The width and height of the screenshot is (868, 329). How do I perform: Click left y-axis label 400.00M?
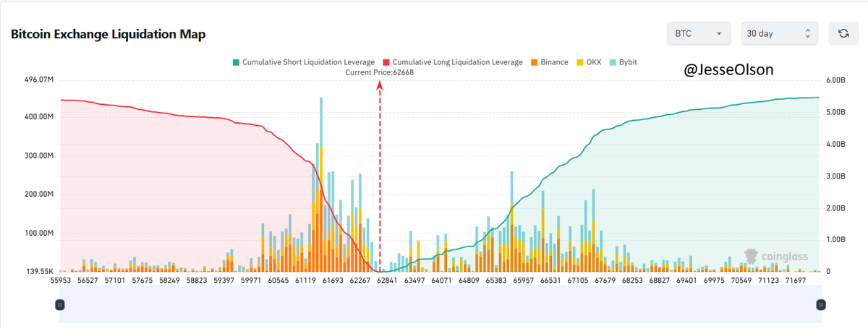pyautogui.click(x=39, y=116)
